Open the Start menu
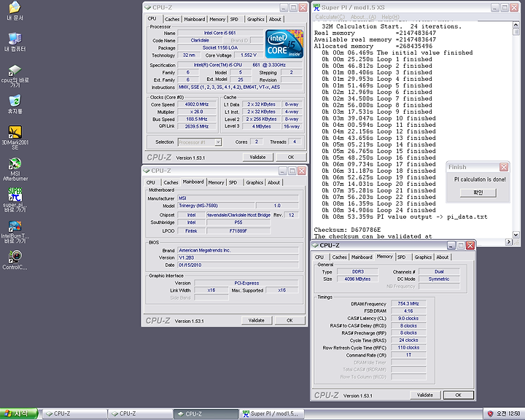 (19, 413)
